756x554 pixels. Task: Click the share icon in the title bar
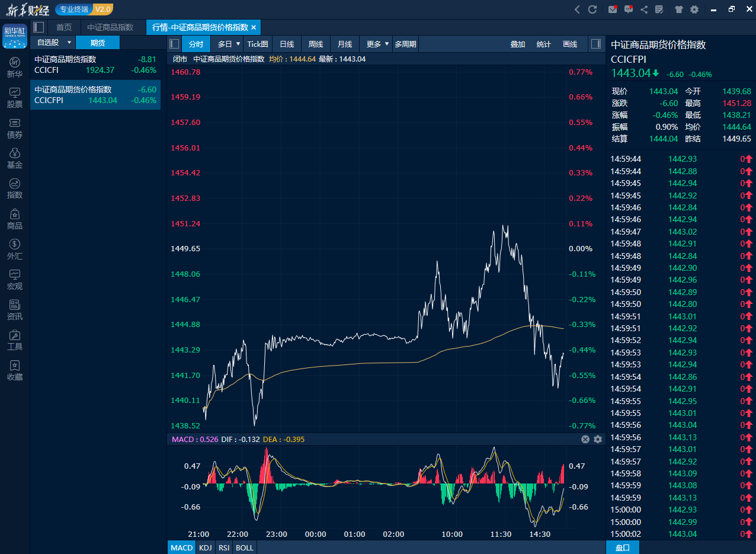coord(643,9)
